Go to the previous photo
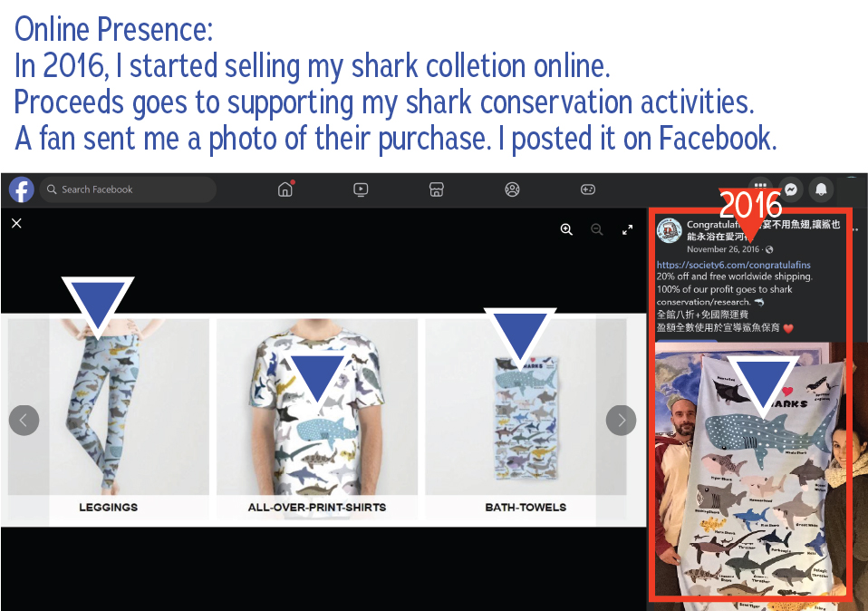The height and width of the screenshot is (611, 868). 24,421
